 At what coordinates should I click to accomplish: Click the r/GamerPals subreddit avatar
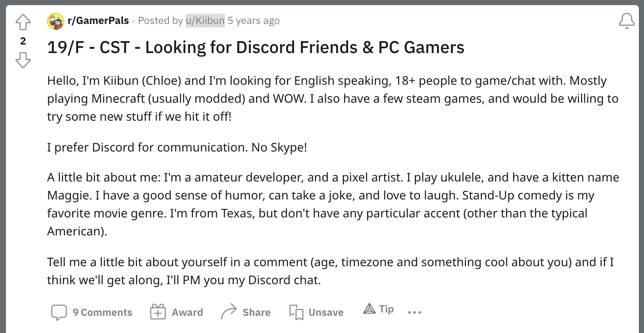[56, 21]
